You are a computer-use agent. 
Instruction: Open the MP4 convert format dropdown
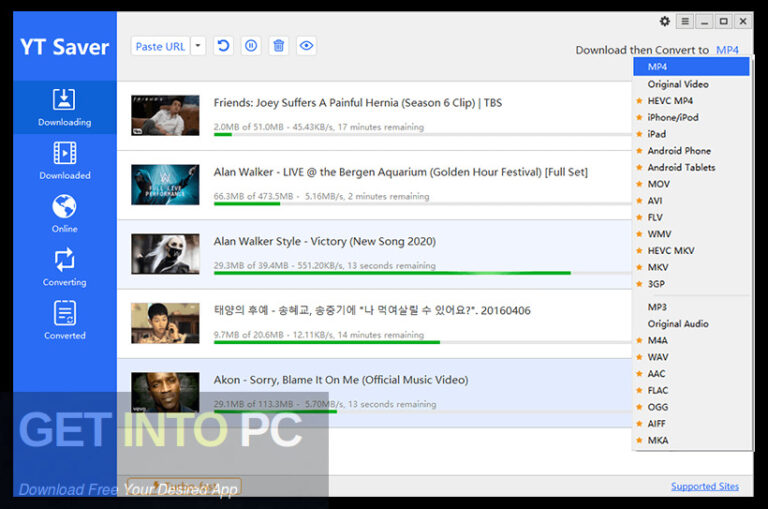tap(727, 50)
